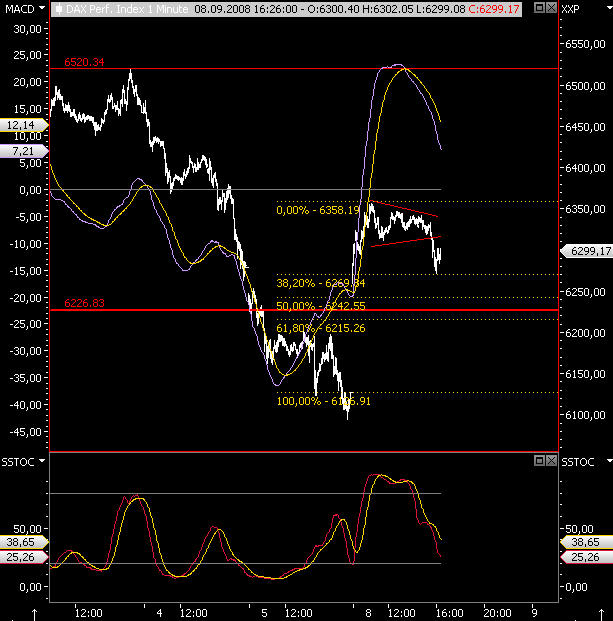This screenshot has width=613, height=621.
Task: Click 30,00 on the MACD axis
Action: (27, 29)
